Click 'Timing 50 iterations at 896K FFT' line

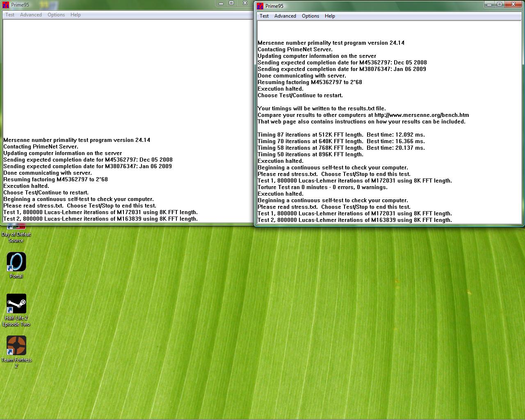pyautogui.click(x=310, y=155)
